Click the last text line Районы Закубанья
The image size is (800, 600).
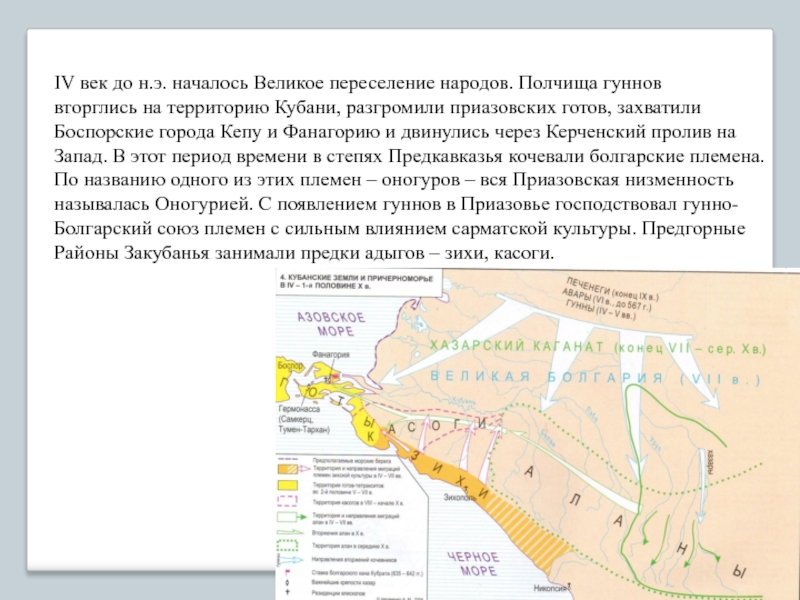click(x=303, y=254)
